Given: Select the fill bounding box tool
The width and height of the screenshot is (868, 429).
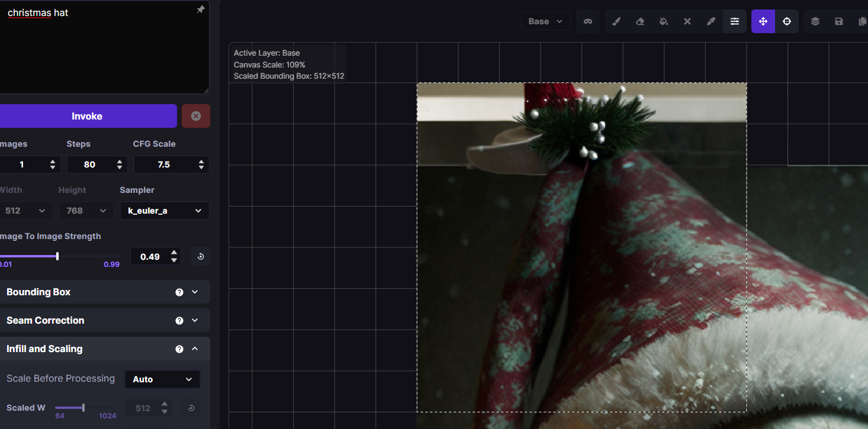Looking at the screenshot, I should click(x=663, y=21).
